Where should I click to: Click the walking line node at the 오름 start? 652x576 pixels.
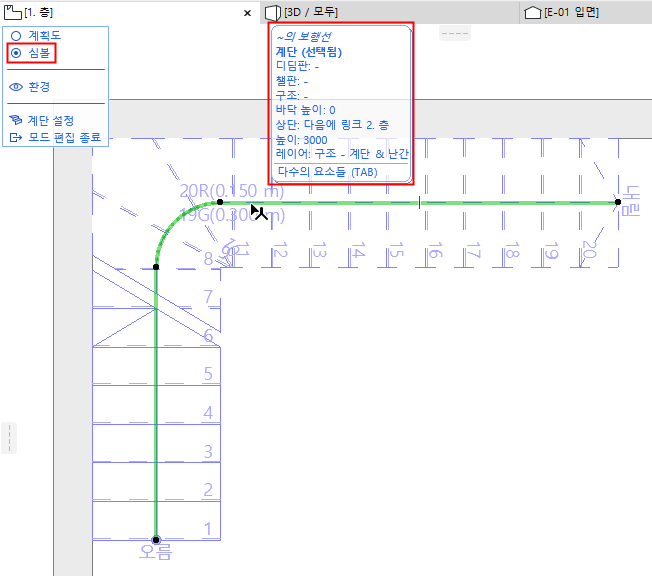156,540
